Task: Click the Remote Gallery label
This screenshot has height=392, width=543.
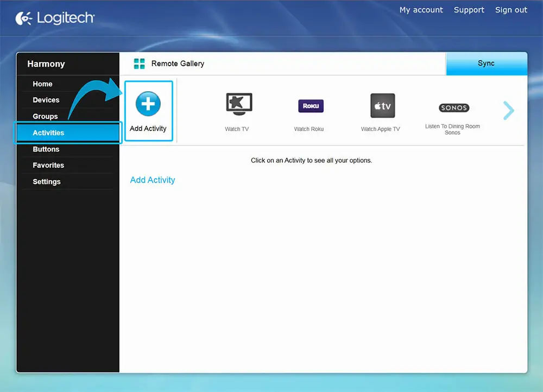Action: point(178,64)
